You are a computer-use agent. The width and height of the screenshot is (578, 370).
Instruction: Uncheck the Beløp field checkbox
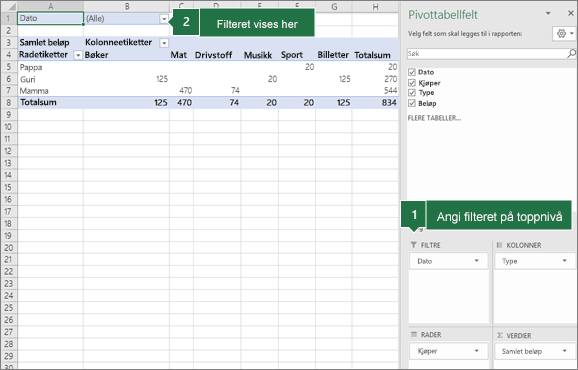click(412, 103)
